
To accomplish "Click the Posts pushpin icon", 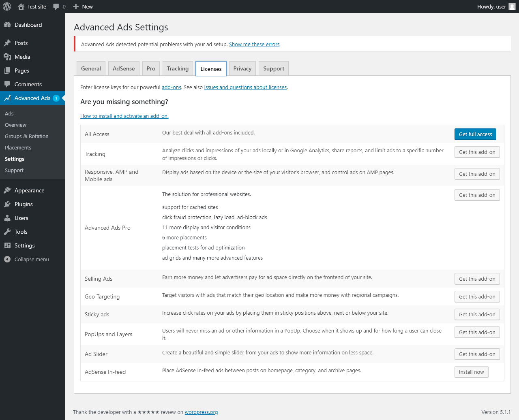I will tap(7, 43).
